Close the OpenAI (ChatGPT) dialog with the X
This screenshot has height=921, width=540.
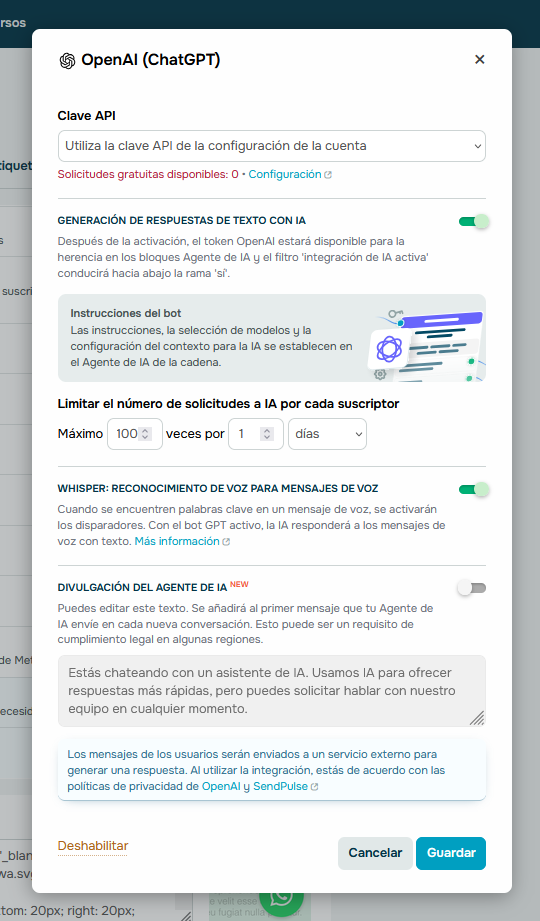click(479, 59)
